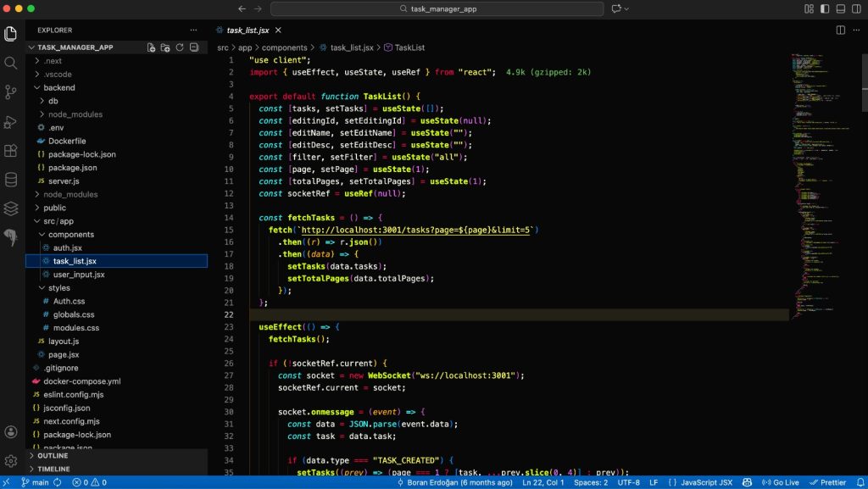Click JavaScript JSX language mode

705,482
